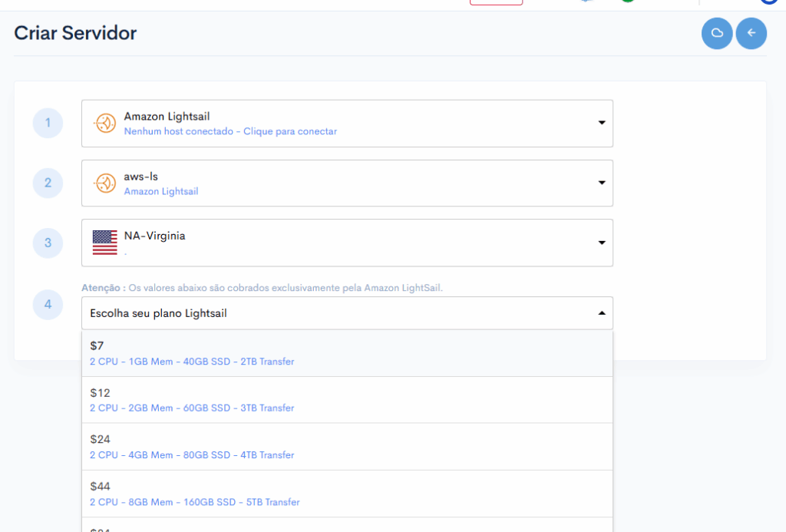Click the 'Escolha seu plano Lightsail' field
Viewport: 786px width, 532px height.
347,313
